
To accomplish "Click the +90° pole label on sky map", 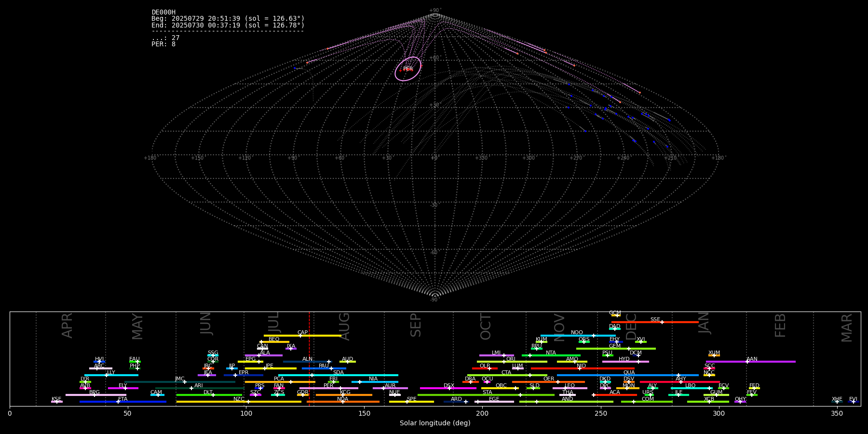I will pyautogui.click(x=434, y=11).
